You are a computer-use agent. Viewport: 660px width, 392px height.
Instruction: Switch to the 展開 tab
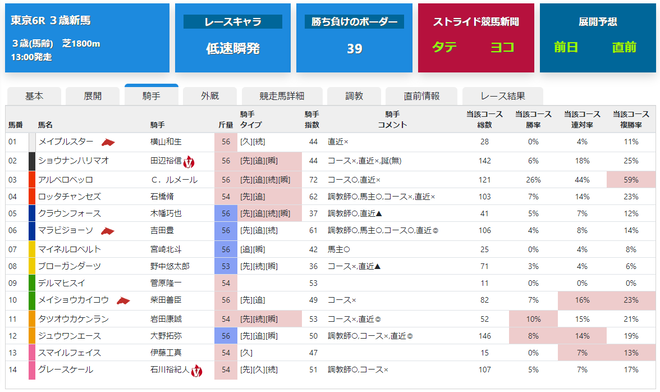[x=93, y=96]
